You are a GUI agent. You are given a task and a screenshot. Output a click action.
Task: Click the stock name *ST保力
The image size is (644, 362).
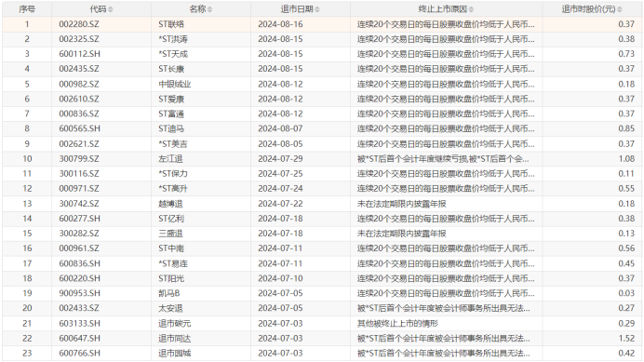173,174
